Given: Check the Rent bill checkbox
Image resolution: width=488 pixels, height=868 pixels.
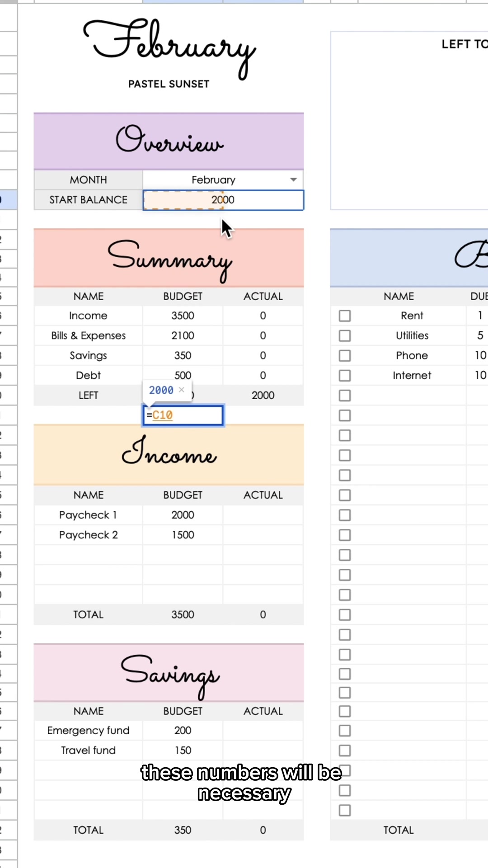Looking at the screenshot, I should click(345, 316).
